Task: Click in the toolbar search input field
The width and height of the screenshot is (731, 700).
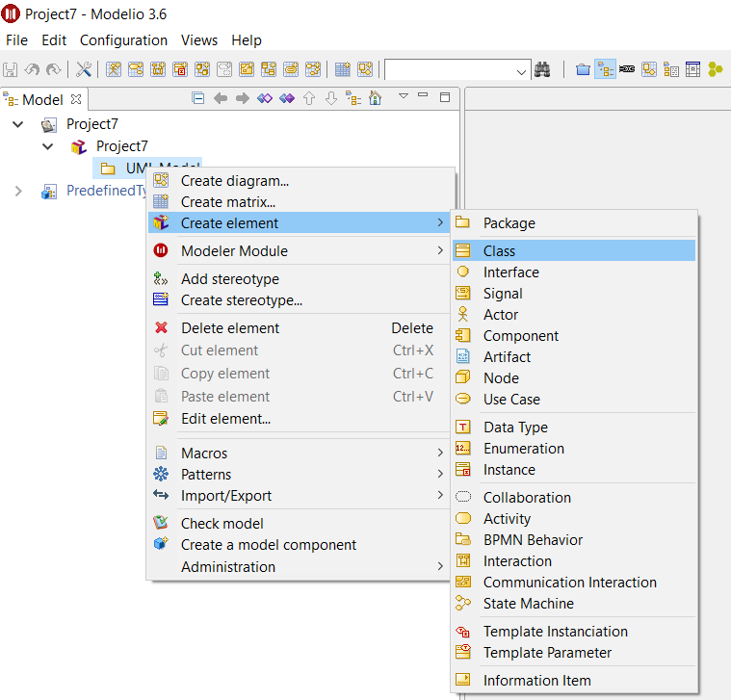Action: [451, 70]
